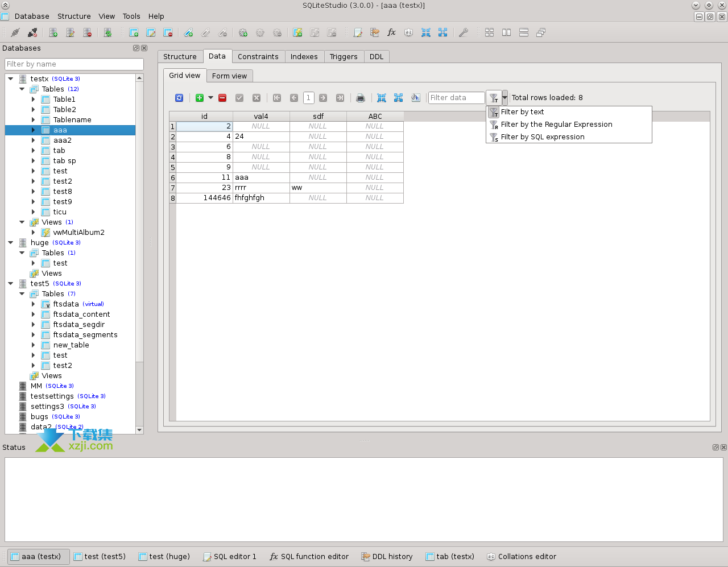This screenshot has width=728, height=567.
Task: Collapse the testx database tree node
Action: (11, 79)
